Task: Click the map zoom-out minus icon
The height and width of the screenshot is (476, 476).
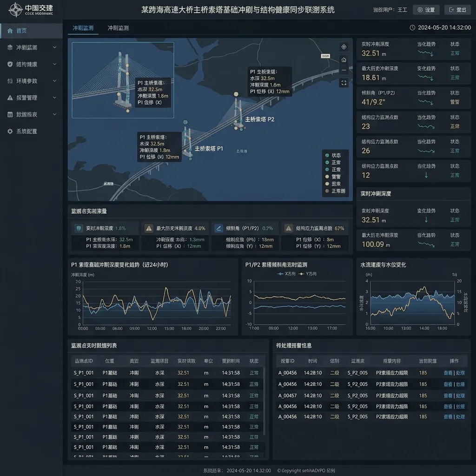Action: point(344,70)
